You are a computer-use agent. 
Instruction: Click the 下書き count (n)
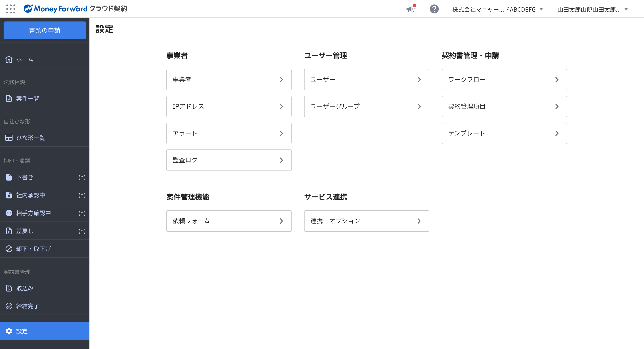(82, 177)
